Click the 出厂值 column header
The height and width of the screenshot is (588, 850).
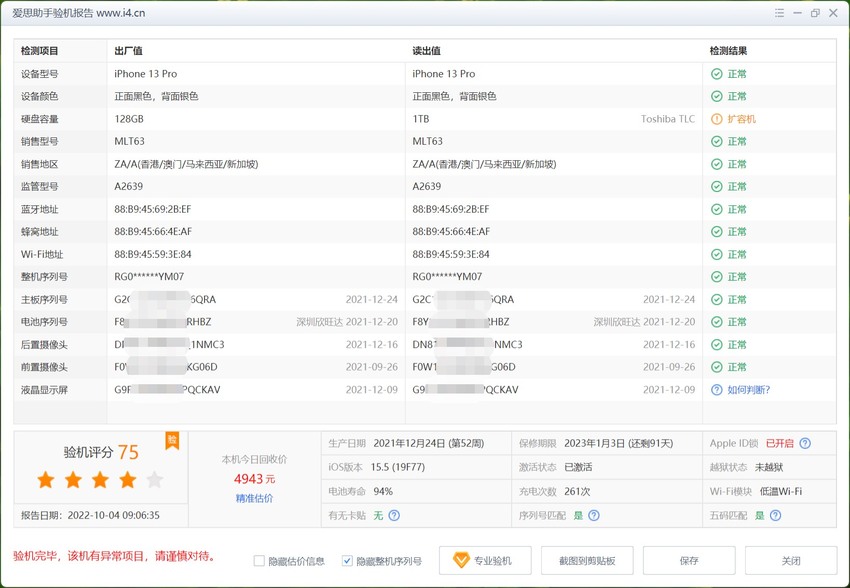tap(128, 51)
